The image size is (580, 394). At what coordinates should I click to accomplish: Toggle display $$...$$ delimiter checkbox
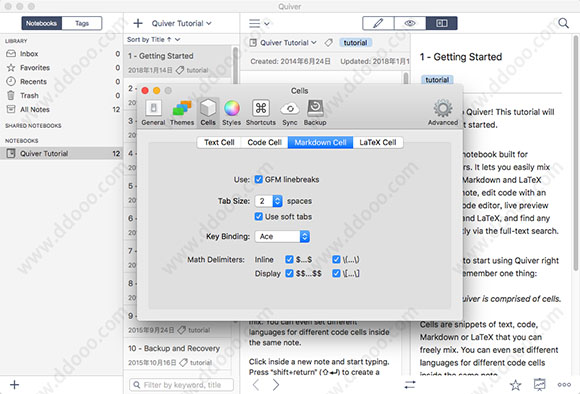(289, 273)
